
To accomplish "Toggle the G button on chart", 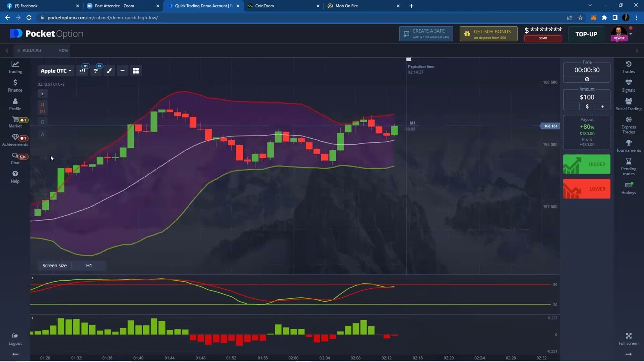I will click(x=43, y=122).
